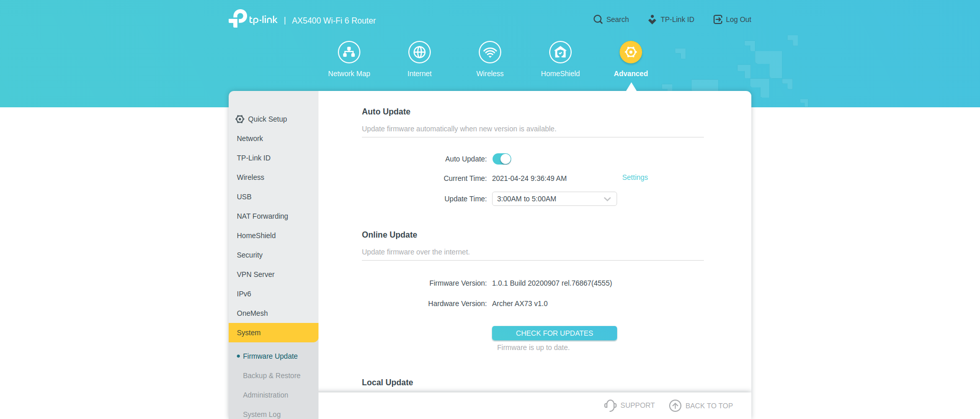Select the HomeShield shield icon
The image size is (980, 419).
(x=560, y=52)
